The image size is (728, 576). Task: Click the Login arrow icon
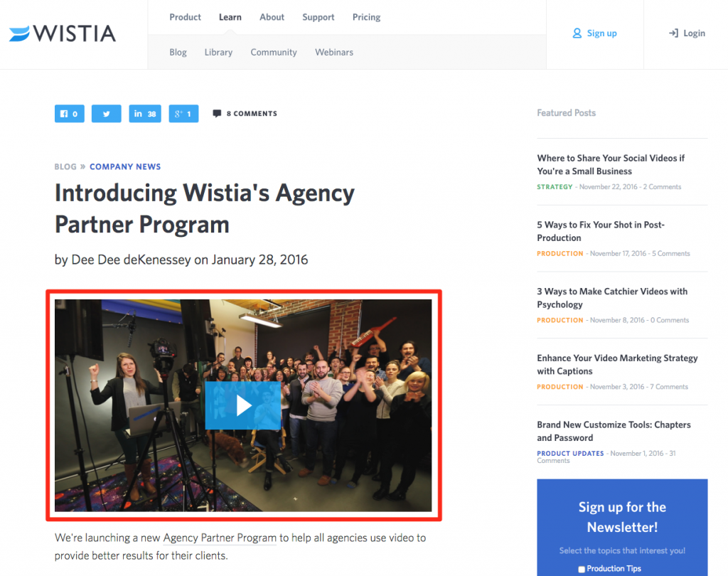pos(673,33)
